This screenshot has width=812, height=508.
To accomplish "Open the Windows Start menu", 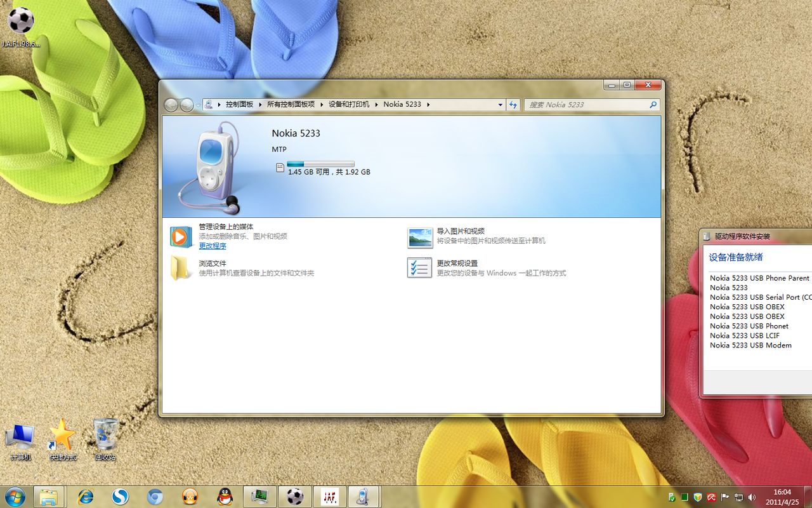I will (x=15, y=496).
